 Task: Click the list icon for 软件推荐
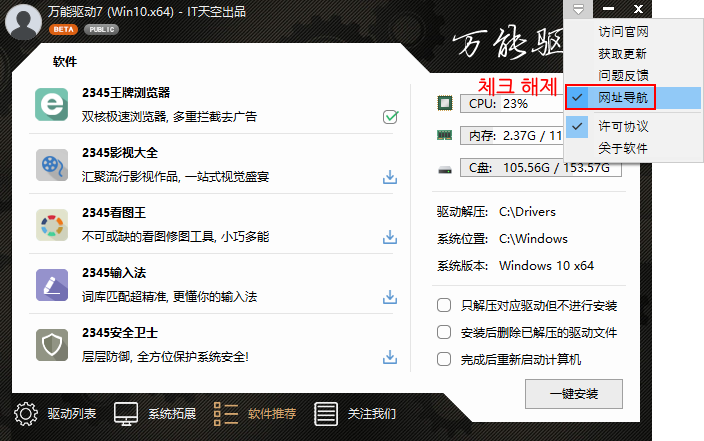coord(226,414)
